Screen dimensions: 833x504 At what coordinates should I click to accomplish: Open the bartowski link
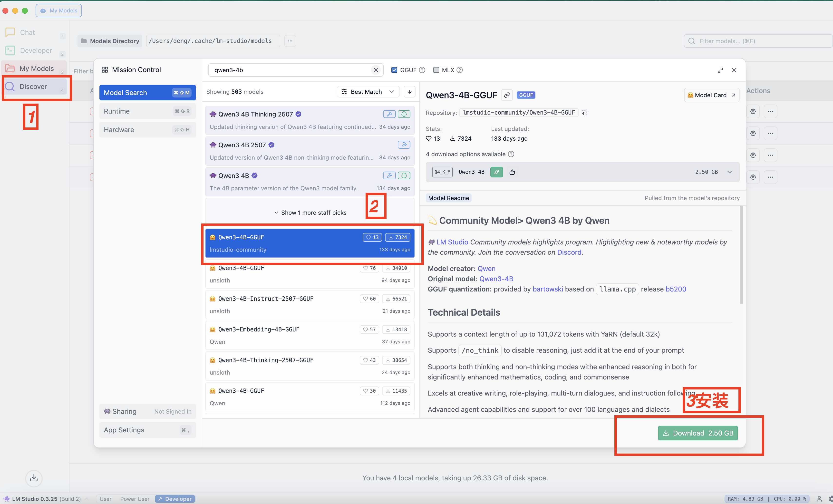tap(548, 289)
